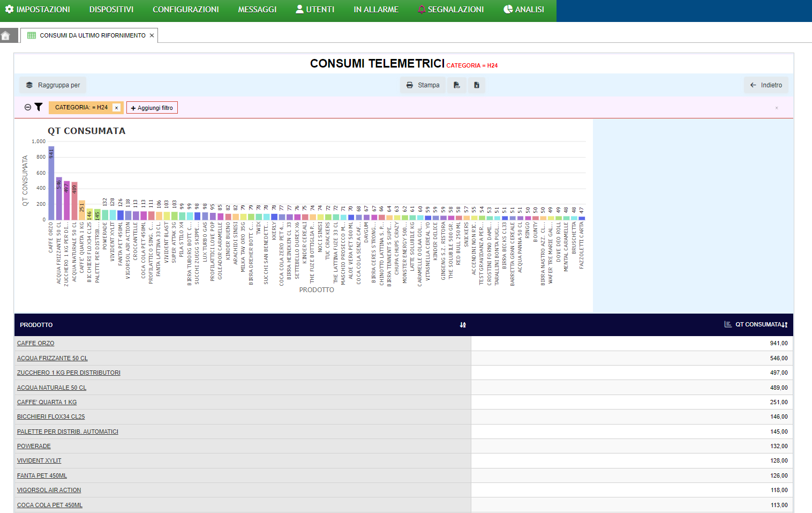Viewport: 812px width, 513px height.
Task: Click the QT CONSUMATA chart title
Action: coord(86,131)
